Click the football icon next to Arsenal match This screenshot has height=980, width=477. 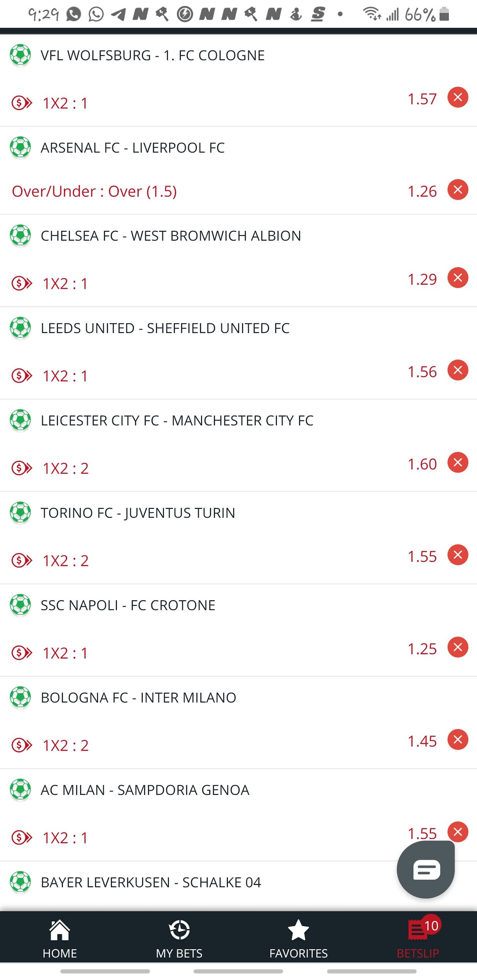[x=20, y=148]
